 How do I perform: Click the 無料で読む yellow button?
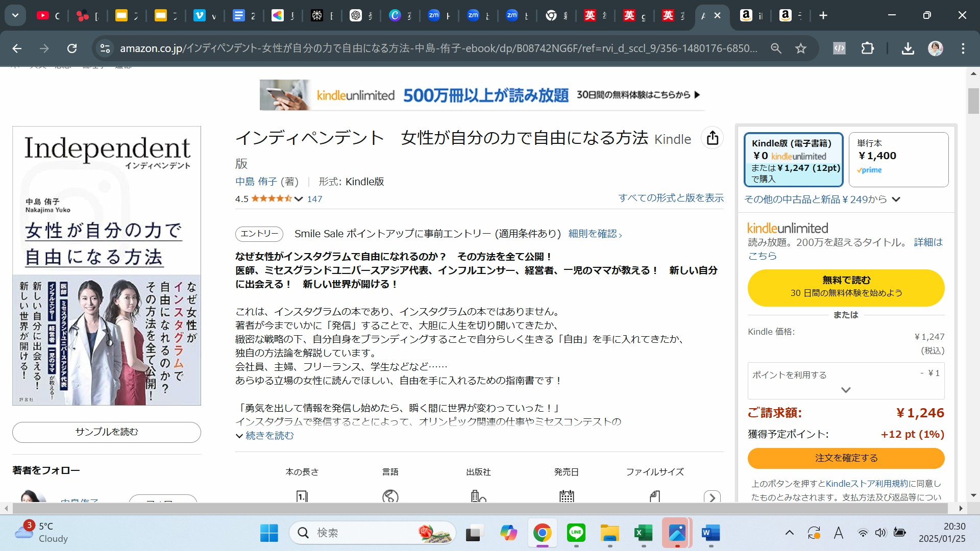[846, 288]
